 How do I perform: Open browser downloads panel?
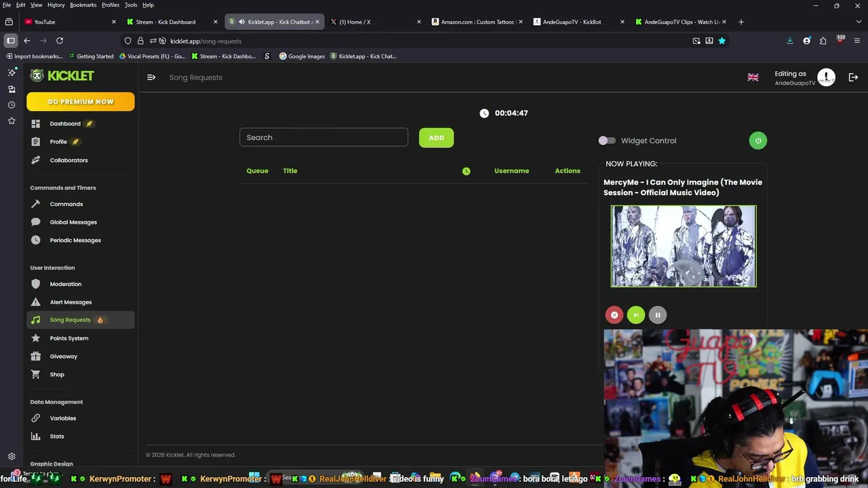[790, 41]
